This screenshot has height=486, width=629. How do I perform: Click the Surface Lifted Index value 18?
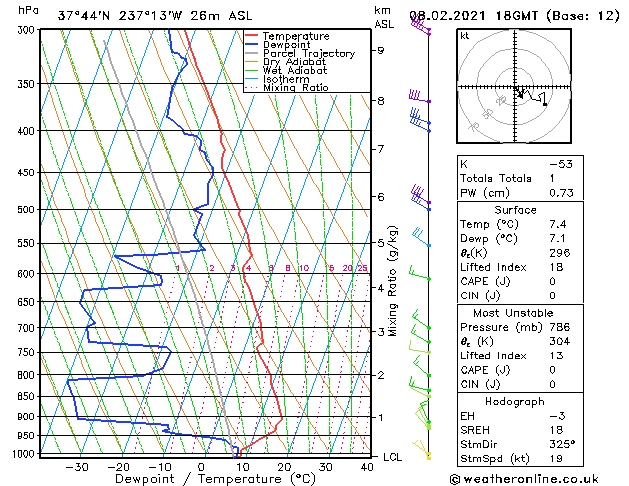tap(556, 267)
